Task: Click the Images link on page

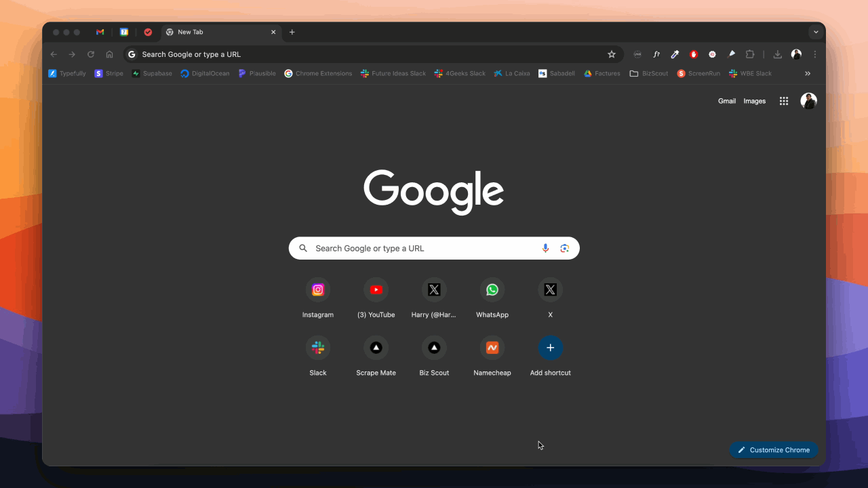Action: [755, 101]
